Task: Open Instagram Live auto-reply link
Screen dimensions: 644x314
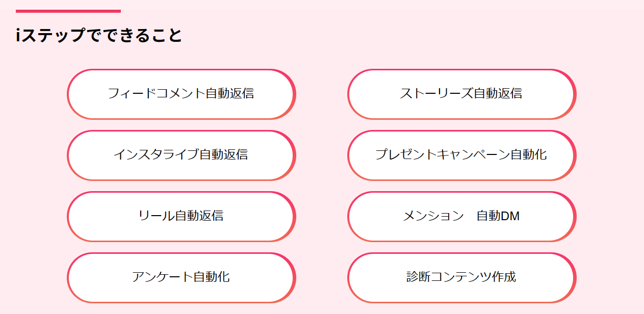Action: tap(181, 155)
